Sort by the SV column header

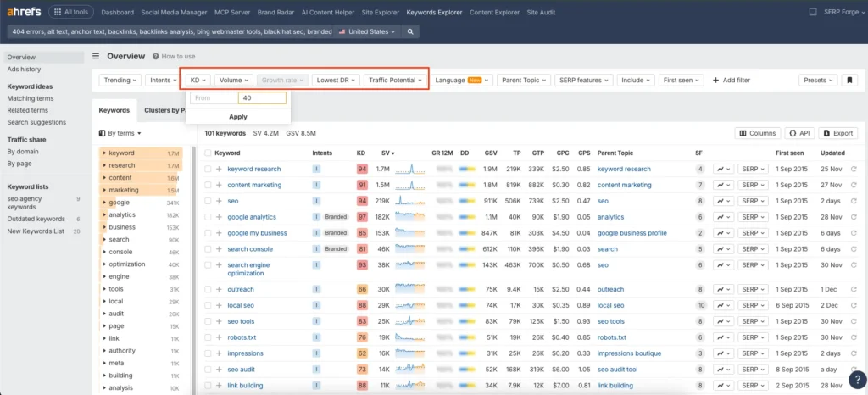tap(387, 153)
